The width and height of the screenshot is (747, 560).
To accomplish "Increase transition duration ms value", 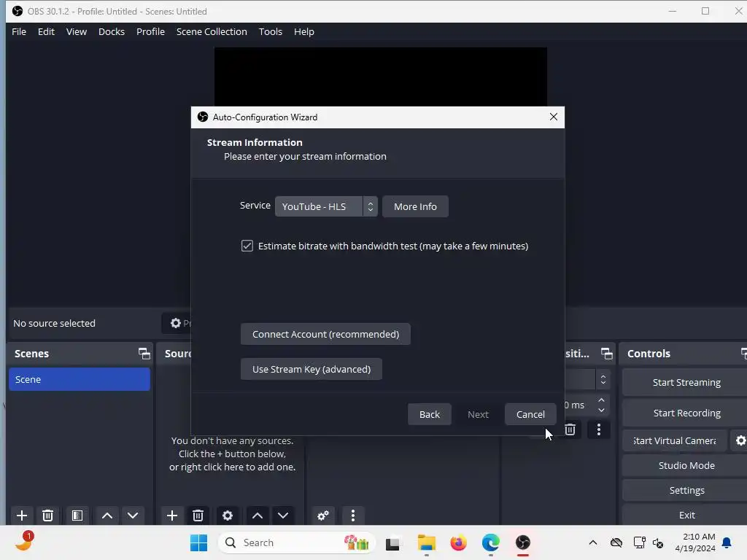I will coord(601,400).
